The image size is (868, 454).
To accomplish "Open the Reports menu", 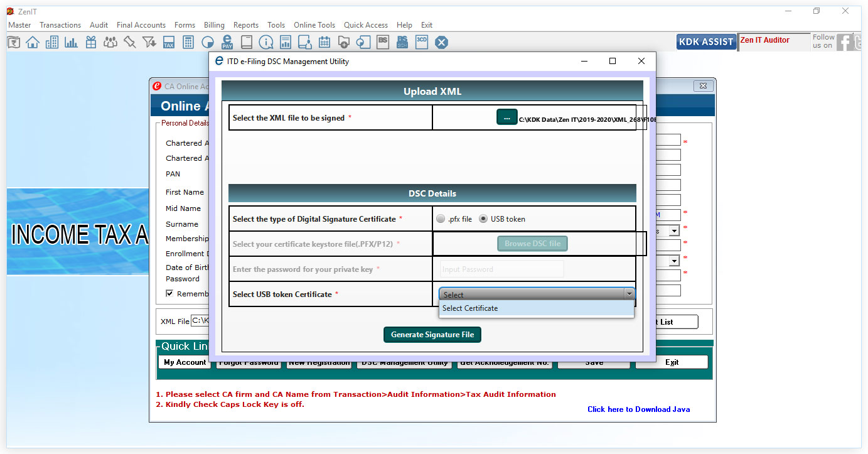I will coord(246,25).
